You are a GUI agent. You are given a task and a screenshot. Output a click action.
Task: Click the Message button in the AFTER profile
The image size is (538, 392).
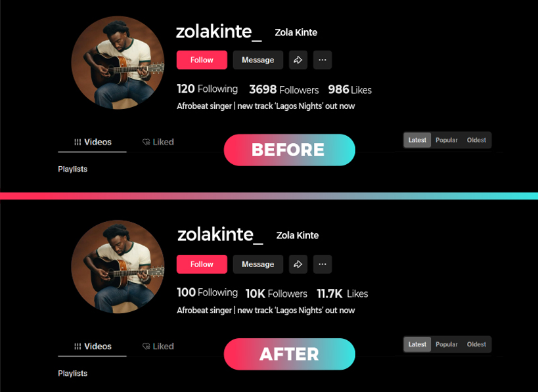pyautogui.click(x=258, y=264)
